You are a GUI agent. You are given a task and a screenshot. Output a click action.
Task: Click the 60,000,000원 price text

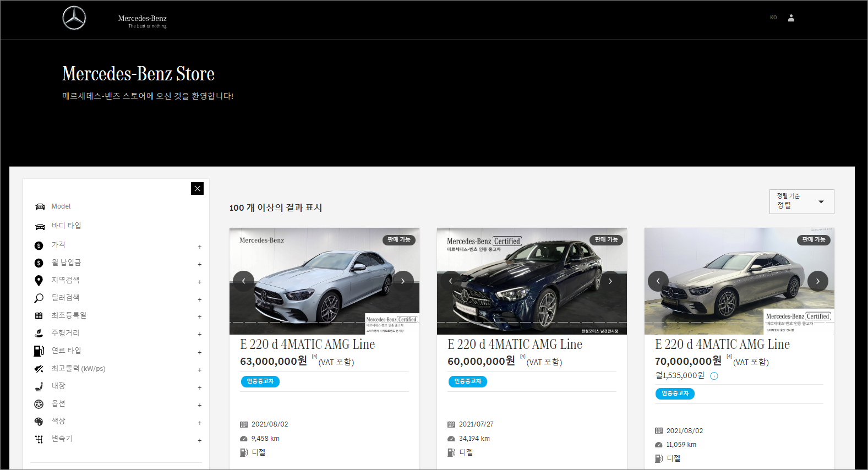482,362
